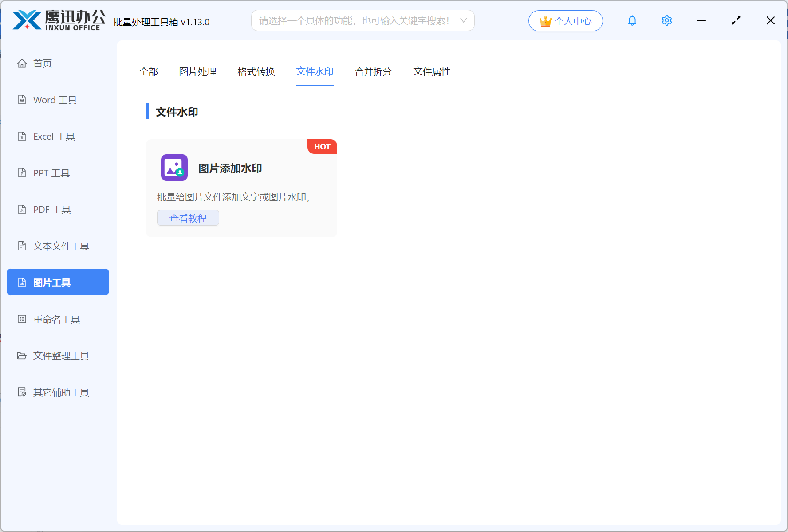The width and height of the screenshot is (788, 532).
Task: Open the 文件属性 tab
Action: 431,72
